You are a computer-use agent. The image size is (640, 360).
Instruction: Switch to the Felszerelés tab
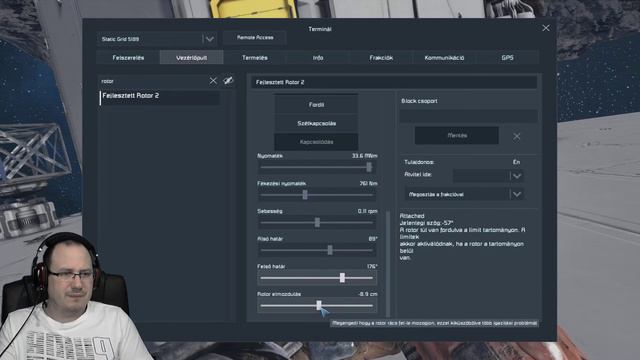(x=128, y=58)
